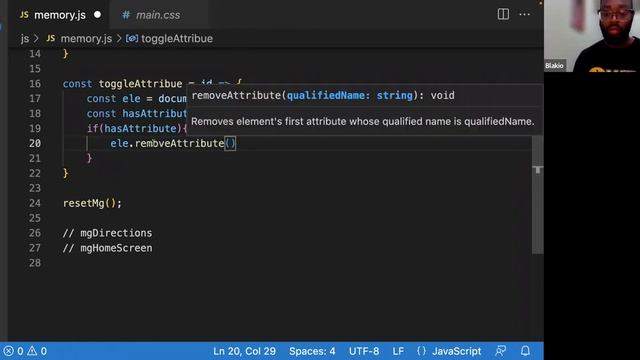The image size is (640, 360).
Task: Click the editor vertical scrollbar thumb
Action: point(538,195)
